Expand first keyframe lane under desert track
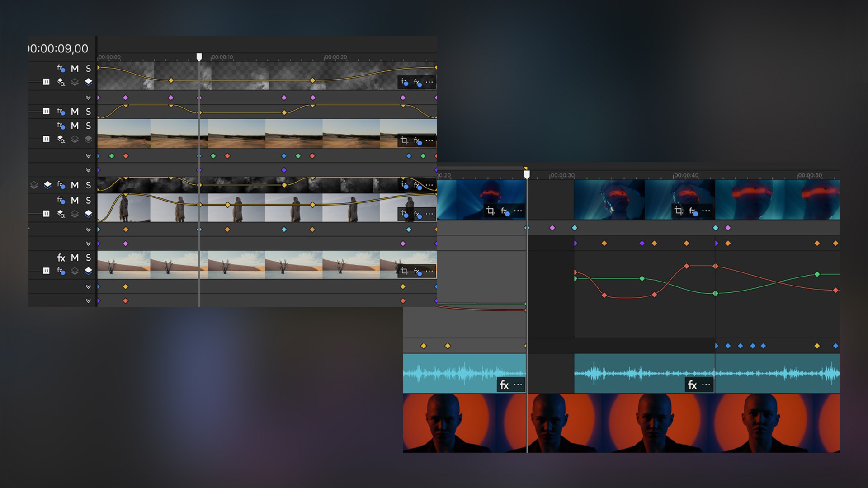868x488 pixels. [88, 156]
